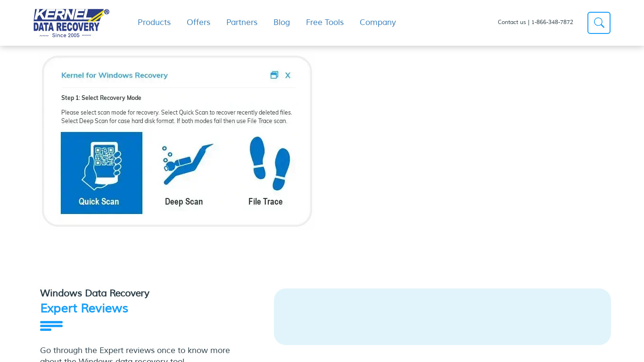This screenshot has width=644, height=362.
Task: Open the Offers menu
Action: (x=198, y=22)
